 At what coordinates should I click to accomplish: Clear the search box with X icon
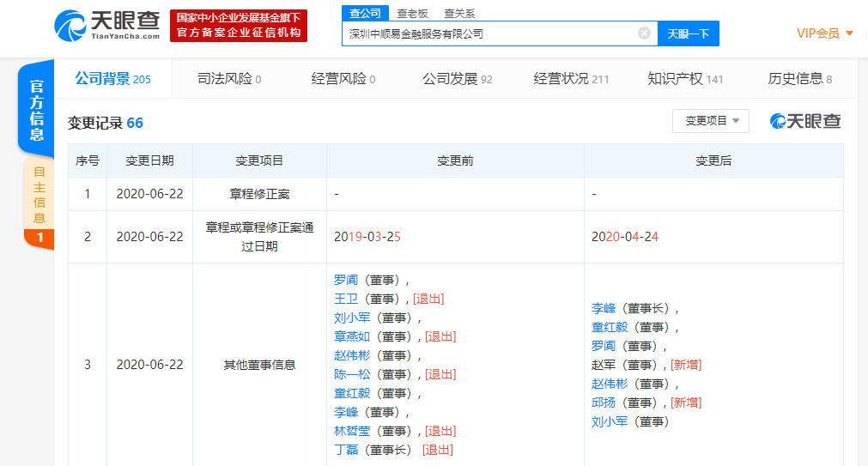click(644, 33)
